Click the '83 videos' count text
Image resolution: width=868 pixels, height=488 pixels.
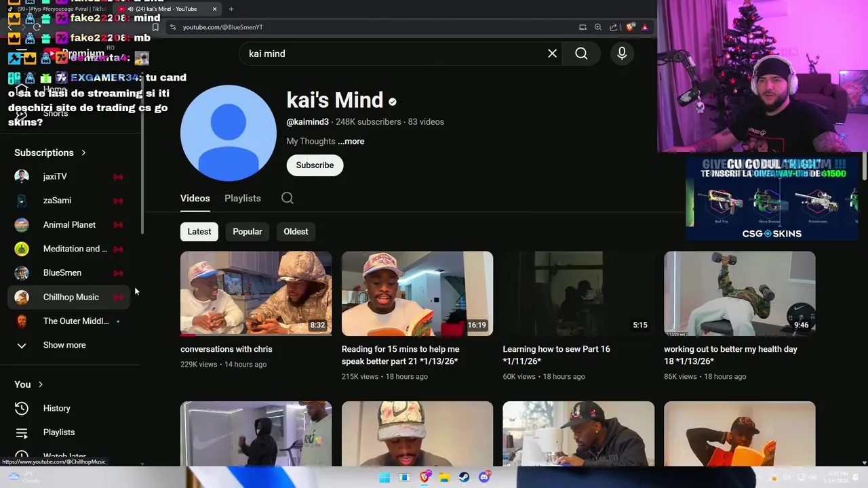coord(426,122)
